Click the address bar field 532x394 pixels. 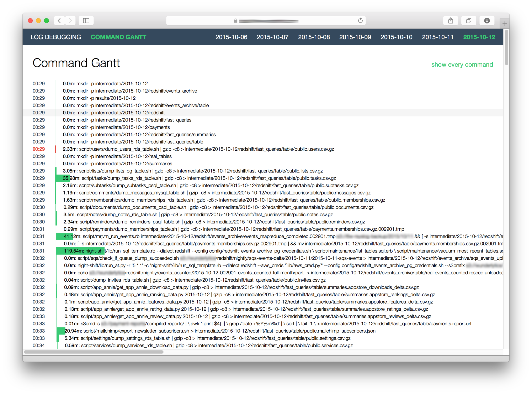[266, 21]
